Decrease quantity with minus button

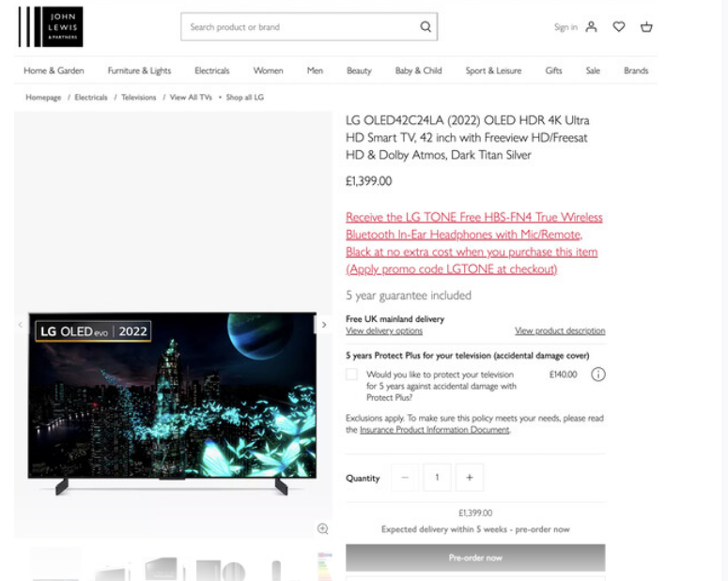tap(405, 477)
